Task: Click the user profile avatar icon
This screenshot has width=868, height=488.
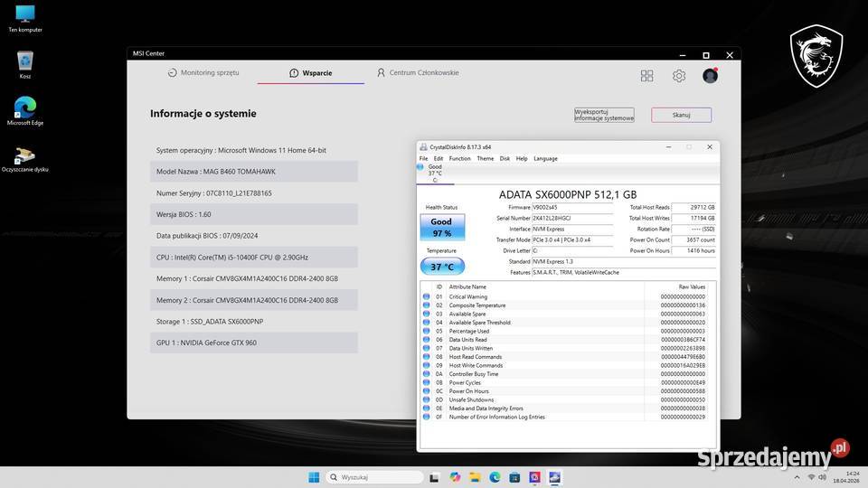Action: coord(710,76)
